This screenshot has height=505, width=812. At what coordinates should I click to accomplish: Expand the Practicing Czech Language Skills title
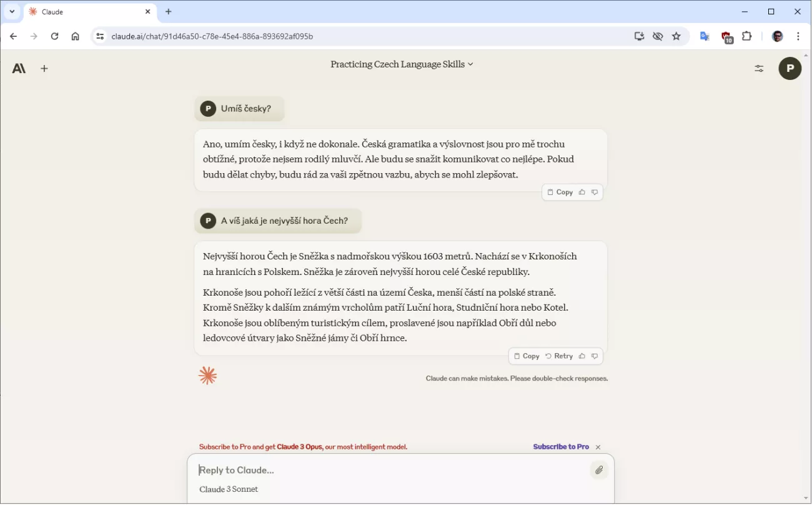pyautogui.click(x=402, y=64)
